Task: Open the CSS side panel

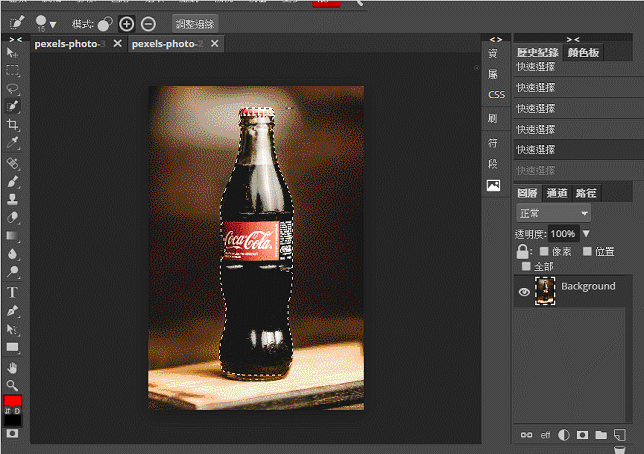Action: [x=496, y=95]
